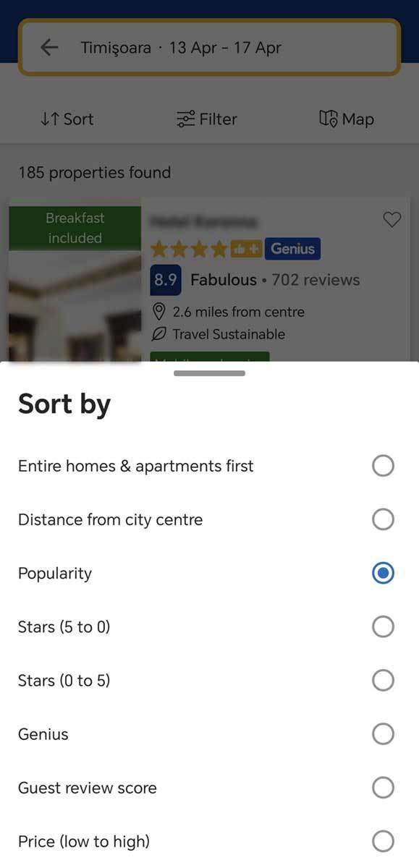Open the hotel photo thumbnail
Screen dimensions: 419x868
75,304
